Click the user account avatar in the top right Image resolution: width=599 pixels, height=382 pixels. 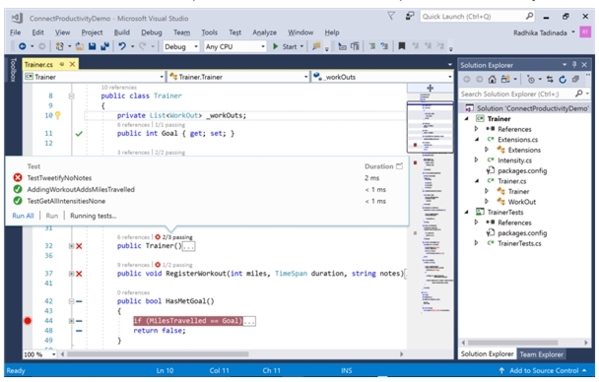coord(585,32)
